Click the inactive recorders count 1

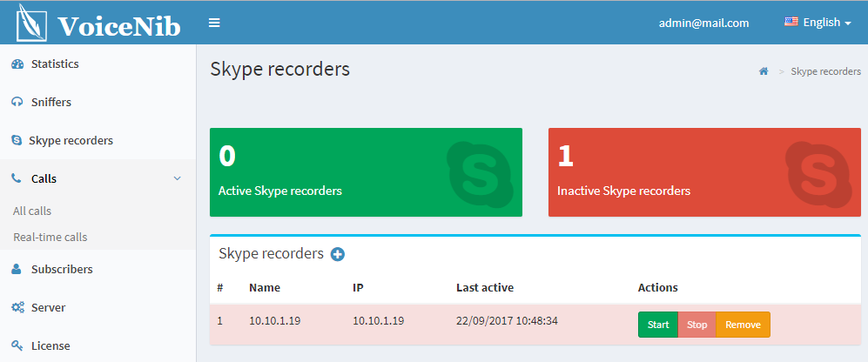[565, 156]
